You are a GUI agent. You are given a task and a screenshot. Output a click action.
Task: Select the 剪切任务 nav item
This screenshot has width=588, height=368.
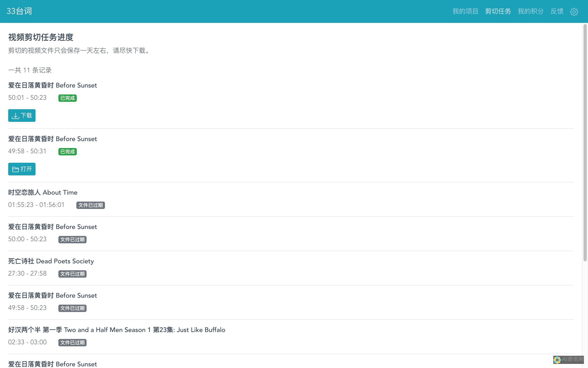(x=498, y=11)
